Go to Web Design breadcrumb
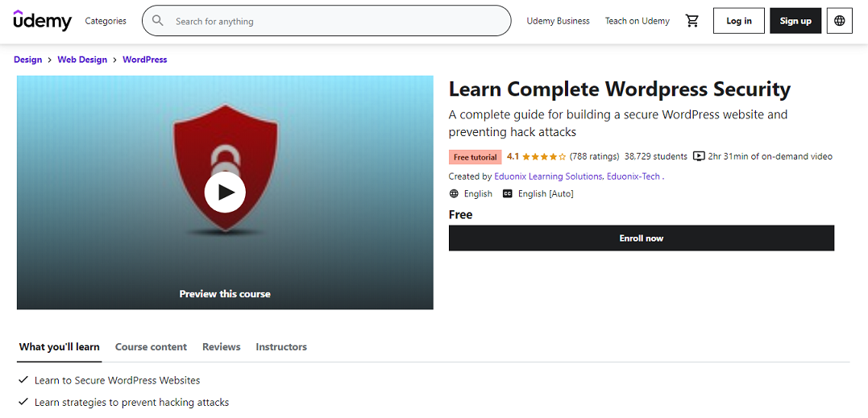Screen dimensions: 868x418 point(82,60)
